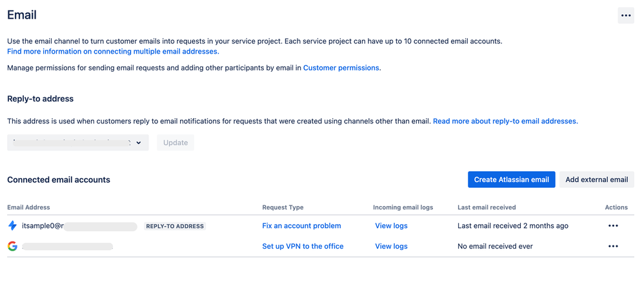
Task: Click Add external email button
Action: pyautogui.click(x=596, y=180)
